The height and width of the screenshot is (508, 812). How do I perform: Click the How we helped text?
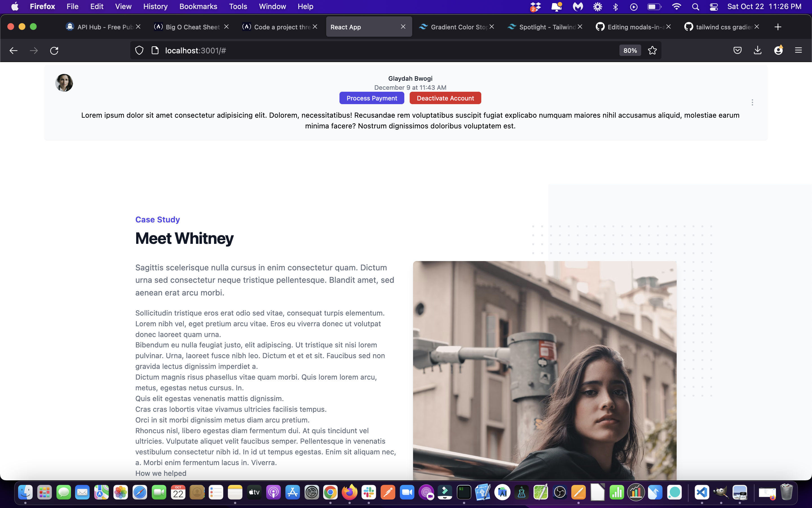(x=161, y=473)
